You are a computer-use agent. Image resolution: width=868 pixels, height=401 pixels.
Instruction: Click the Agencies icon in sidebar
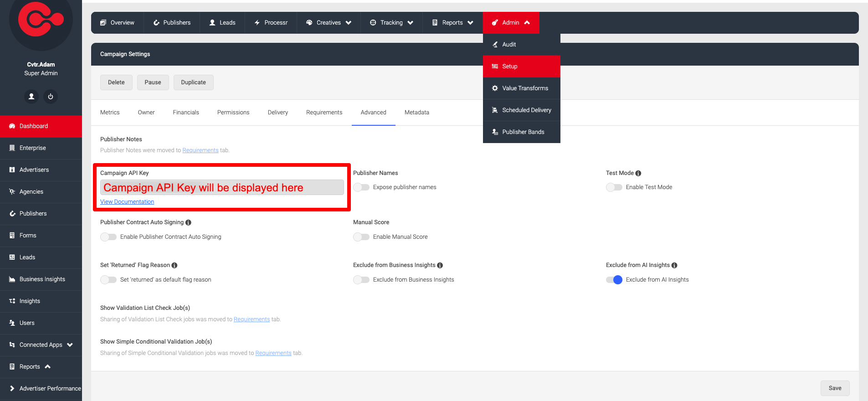point(12,192)
